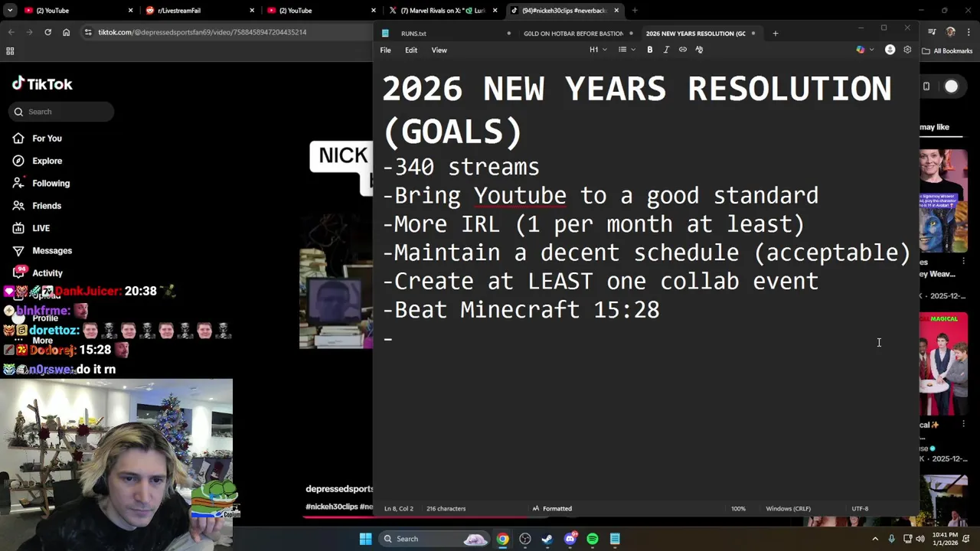Click the 'Beat Minecraft 15:28' line
The image size is (980, 551).
tap(521, 310)
